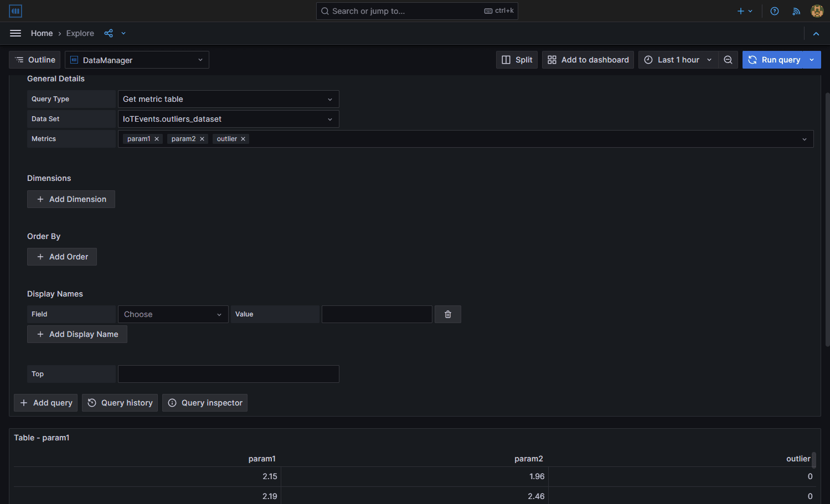
Task: Collapse the top bar with chevron up
Action: pos(816,34)
